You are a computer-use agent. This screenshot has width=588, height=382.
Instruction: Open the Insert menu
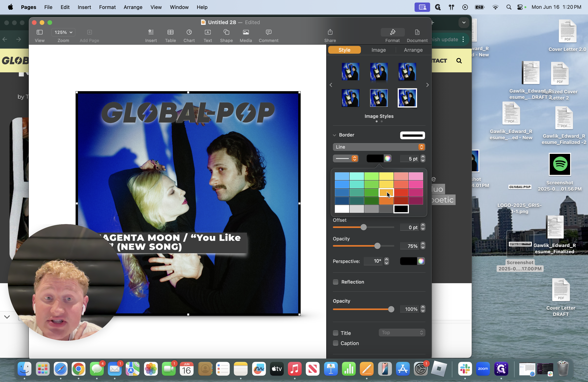(x=84, y=7)
